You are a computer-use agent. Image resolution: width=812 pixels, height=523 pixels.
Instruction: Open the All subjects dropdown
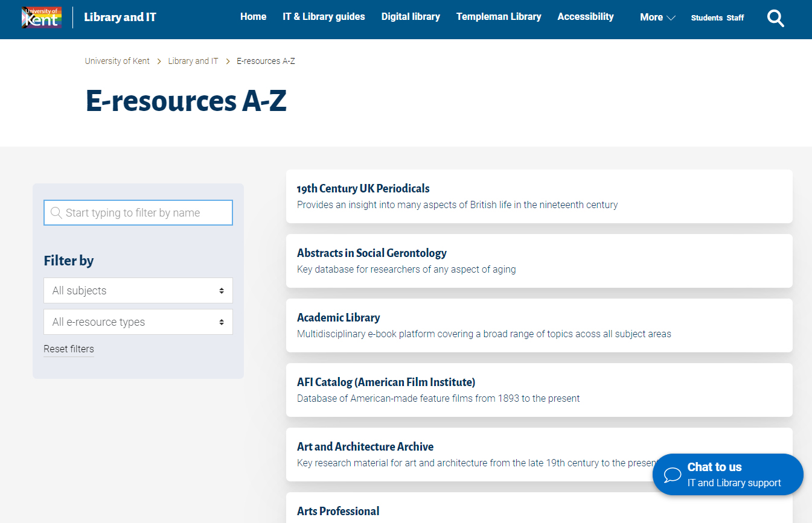point(138,291)
